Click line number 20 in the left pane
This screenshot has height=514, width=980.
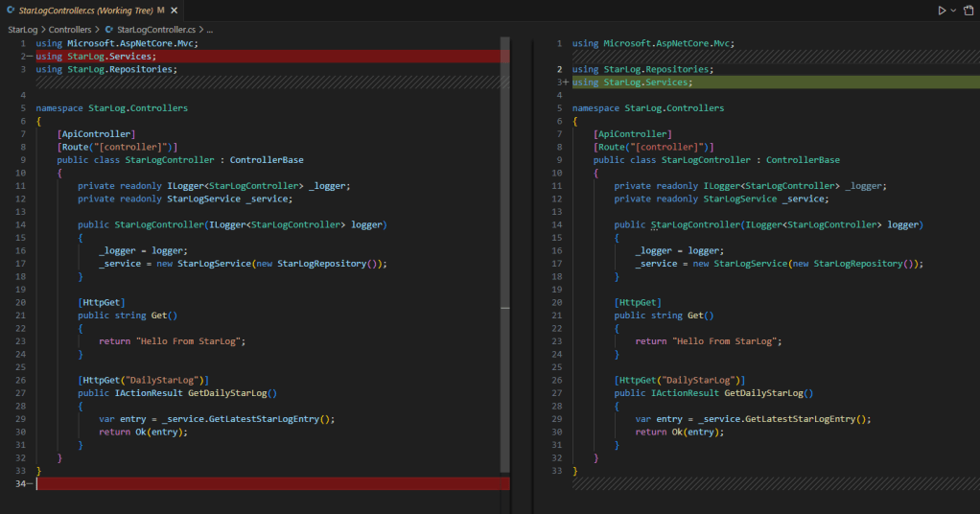[21, 302]
